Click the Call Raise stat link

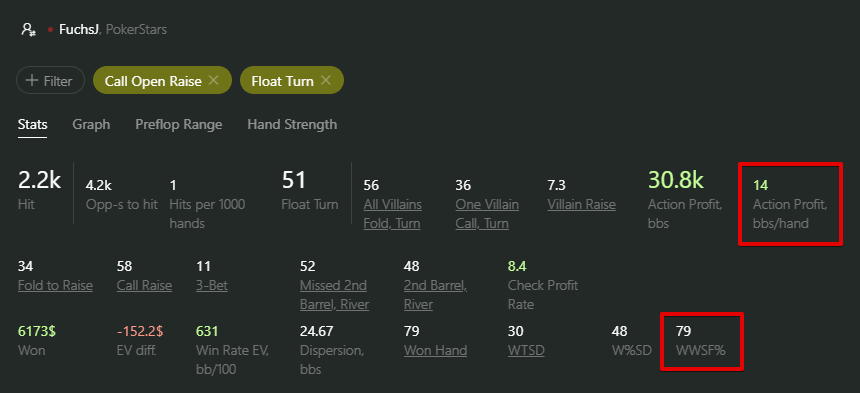pos(144,286)
